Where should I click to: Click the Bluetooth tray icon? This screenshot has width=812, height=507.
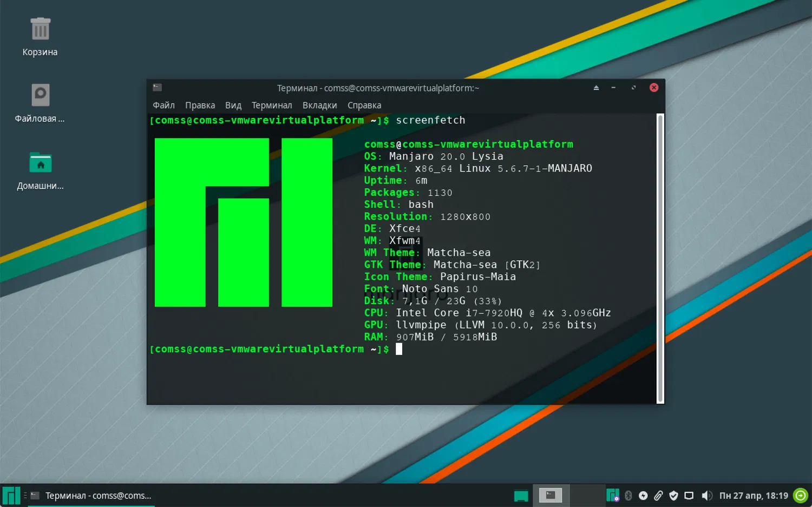(x=628, y=496)
